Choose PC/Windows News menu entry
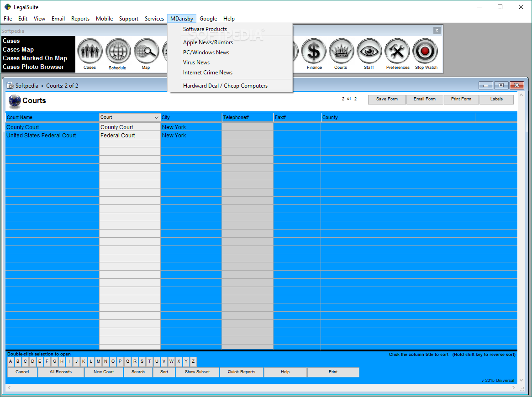This screenshot has width=532, height=397. [230, 52]
